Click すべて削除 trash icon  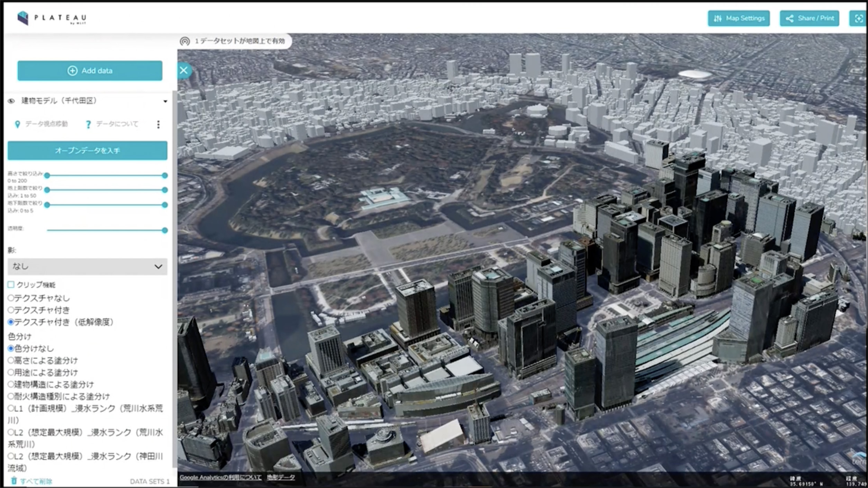[x=13, y=481]
